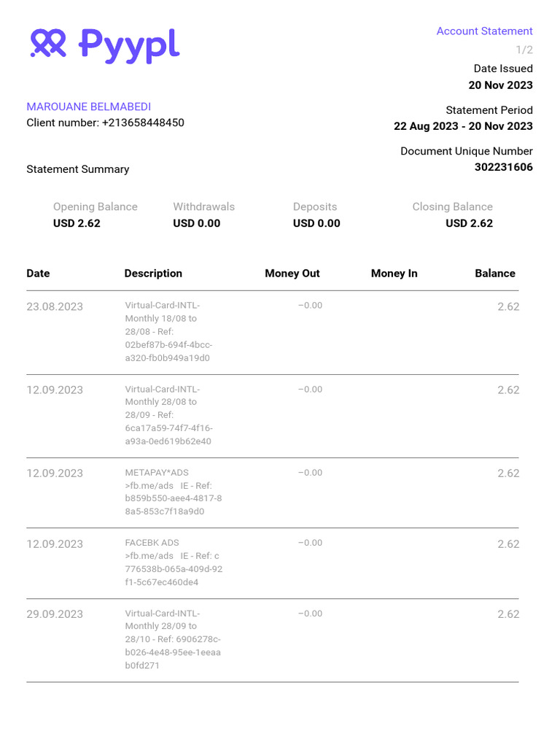Click the Description column header
This screenshot has width=560, height=747.
point(153,274)
